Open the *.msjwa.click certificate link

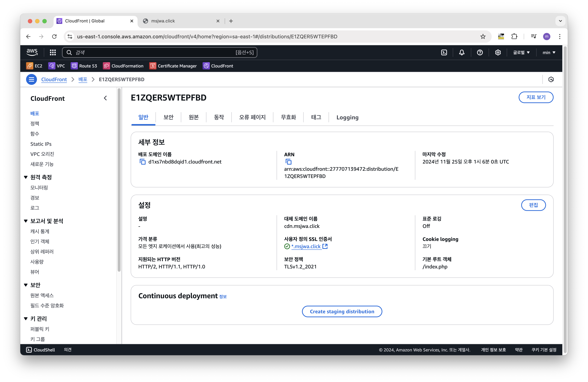tap(306, 246)
